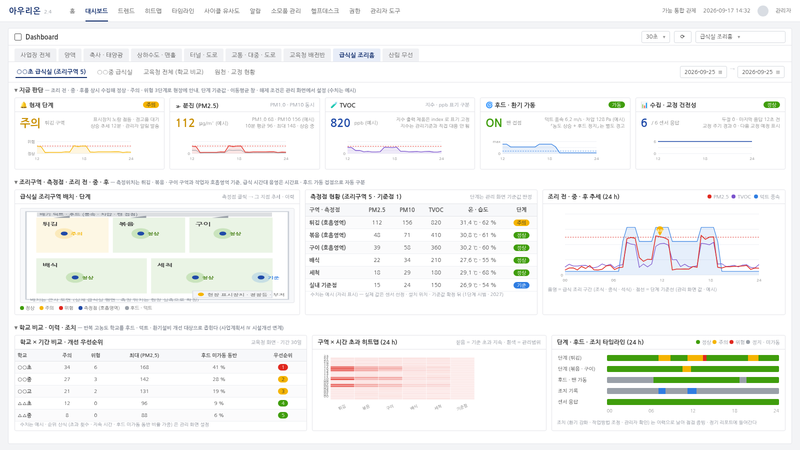Open the start date 2026-09-25 picker
This screenshot has height=450, width=800.
pos(704,72)
